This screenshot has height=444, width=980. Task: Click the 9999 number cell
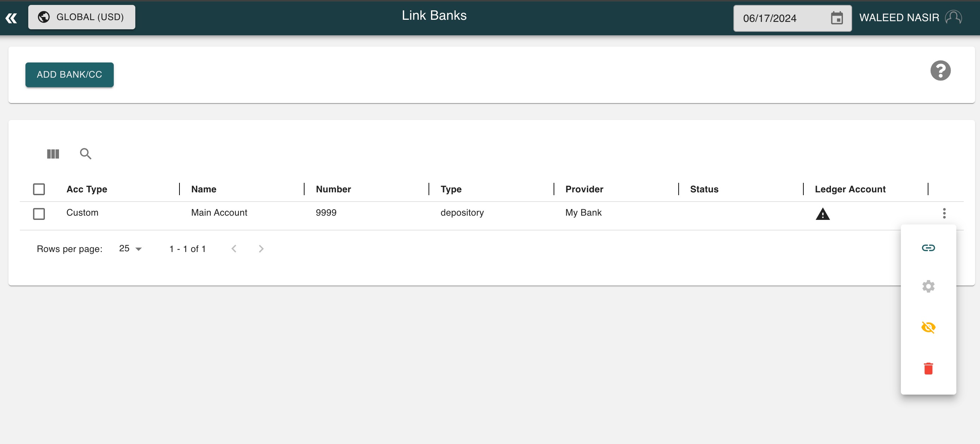click(x=326, y=212)
